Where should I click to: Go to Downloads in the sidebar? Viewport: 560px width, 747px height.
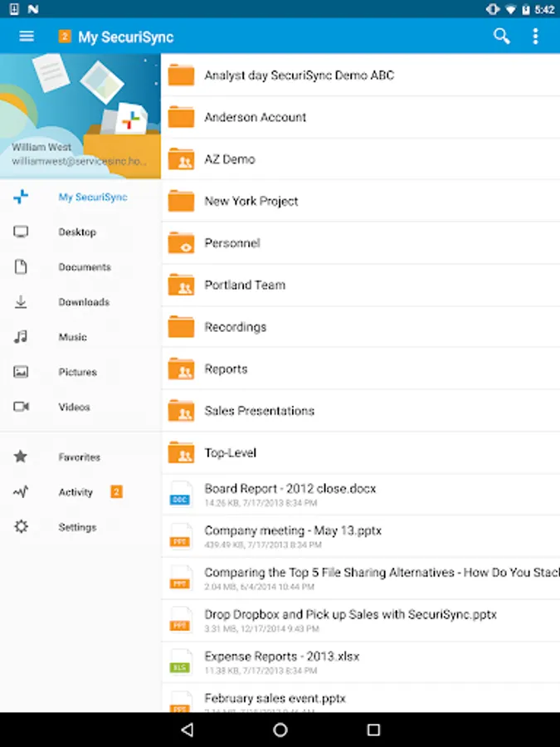[80, 302]
